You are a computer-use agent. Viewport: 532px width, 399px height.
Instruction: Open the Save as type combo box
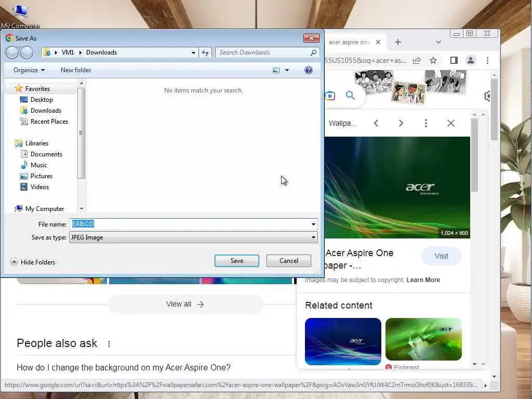[x=193, y=237]
